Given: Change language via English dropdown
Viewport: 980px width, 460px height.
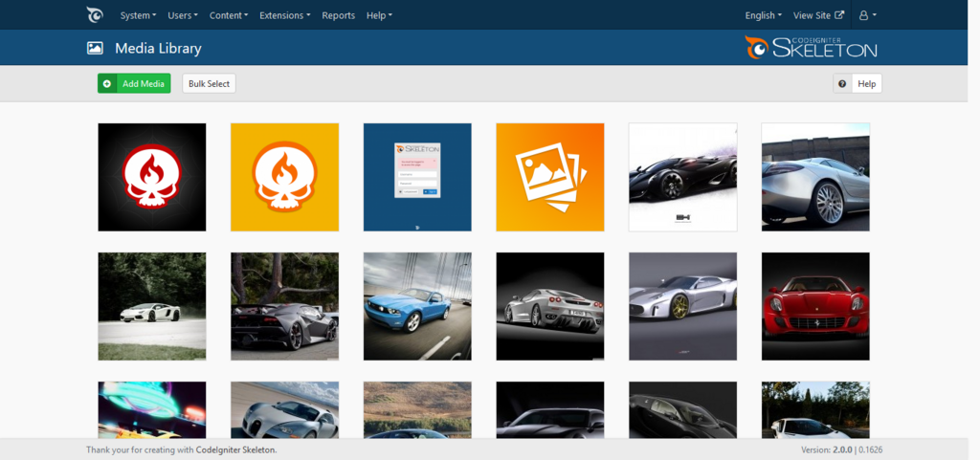Looking at the screenshot, I should (x=763, y=15).
